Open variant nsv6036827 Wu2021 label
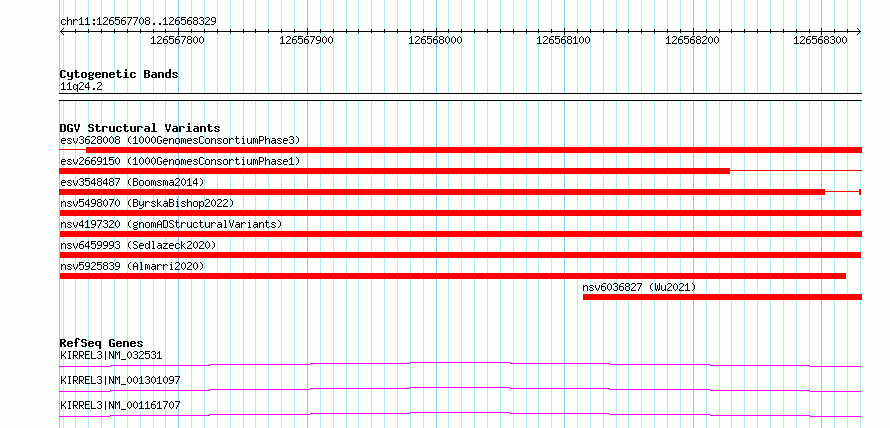The image size is (890, 428). [639, 287]
